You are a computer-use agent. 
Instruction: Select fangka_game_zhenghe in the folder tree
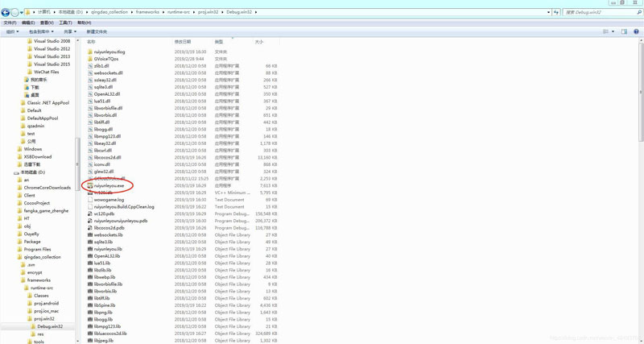point(47,211)
